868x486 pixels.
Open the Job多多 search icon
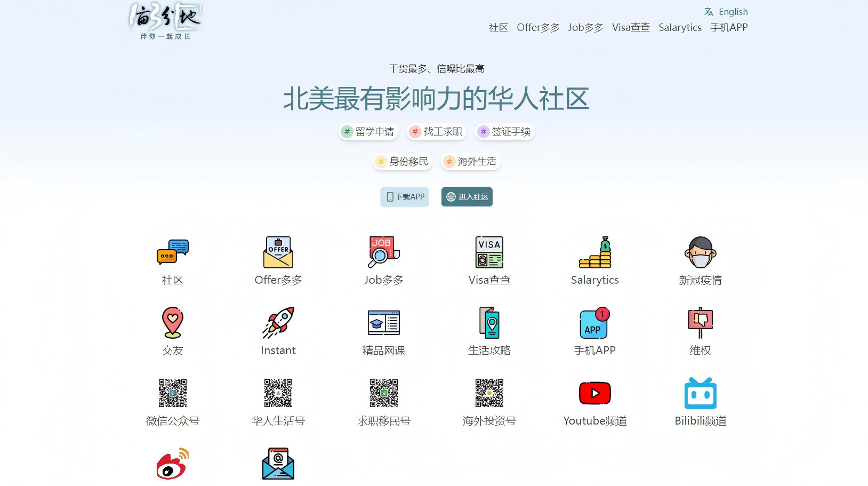[x=383, y=252]
